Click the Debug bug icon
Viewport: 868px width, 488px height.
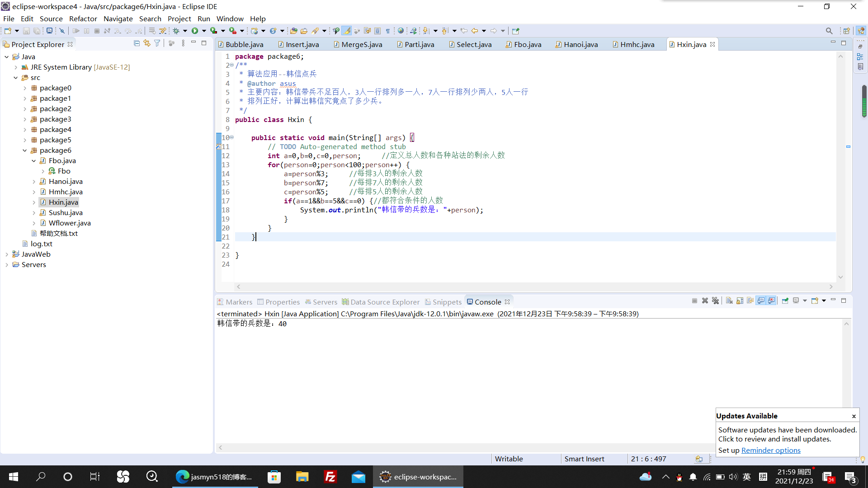pyautogui.click(x=176, y=31)
